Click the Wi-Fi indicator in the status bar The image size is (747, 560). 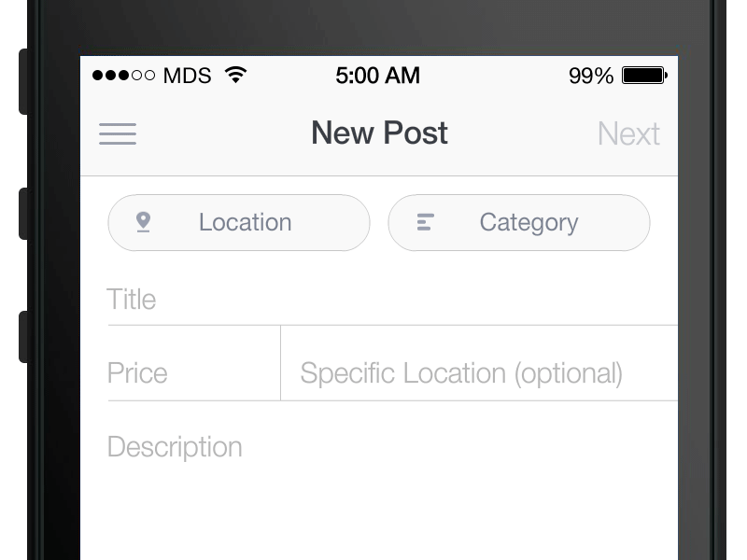coord(237,75)
